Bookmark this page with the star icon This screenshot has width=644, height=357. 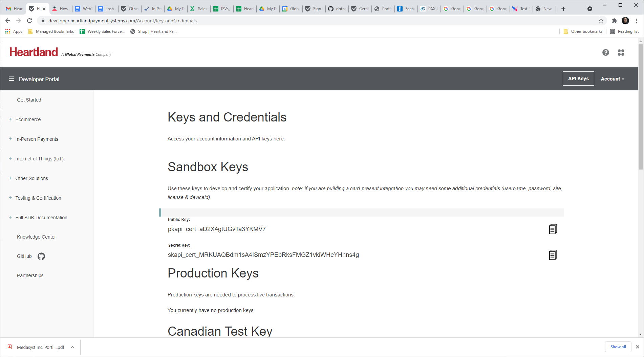[601, 21]
